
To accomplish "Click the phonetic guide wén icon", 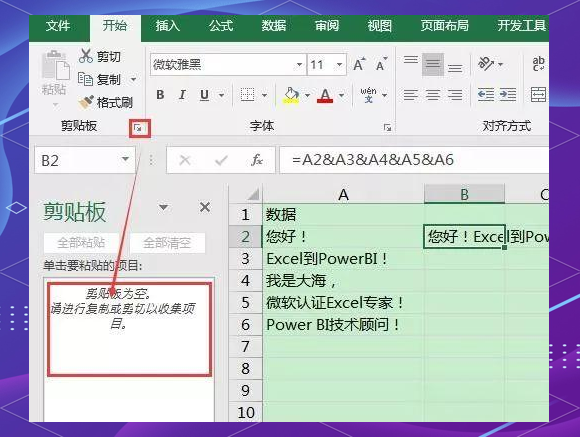I will (x=368, y=95).
